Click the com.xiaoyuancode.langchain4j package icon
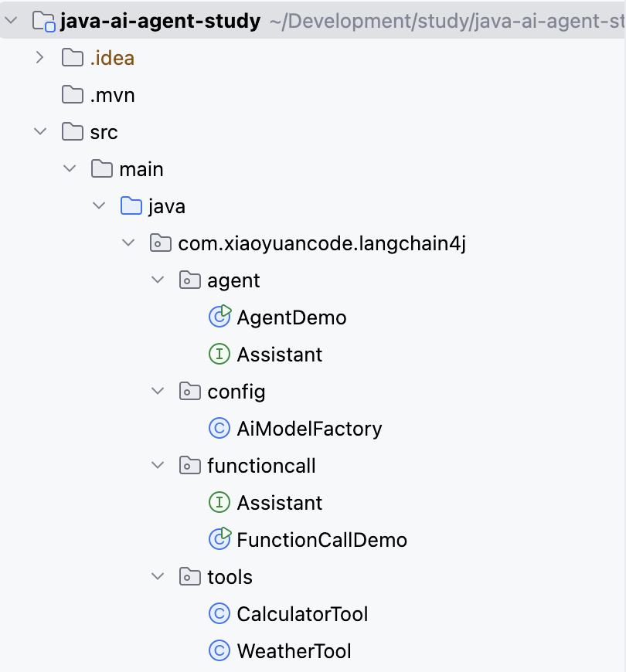The image size is (626, 672). click(161, 243)
